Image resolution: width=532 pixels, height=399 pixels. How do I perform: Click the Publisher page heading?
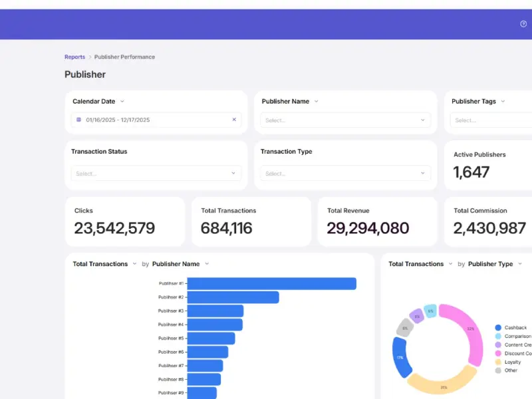(x=85, y=74)
